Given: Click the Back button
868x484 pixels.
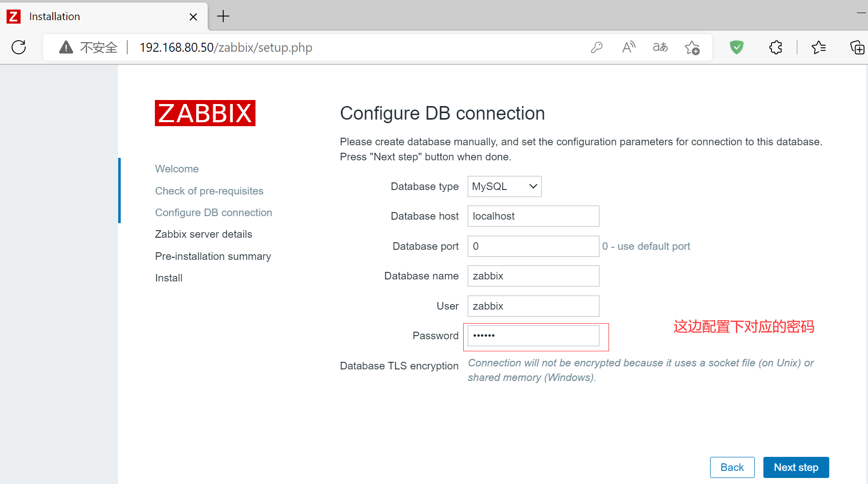Looking at the screenshot, I should [x=732, y=467].
